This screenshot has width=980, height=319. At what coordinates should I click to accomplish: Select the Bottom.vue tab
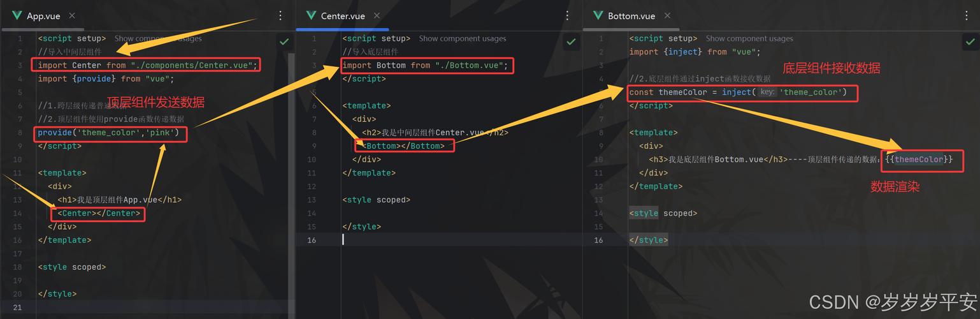click(x=631, y=16)
